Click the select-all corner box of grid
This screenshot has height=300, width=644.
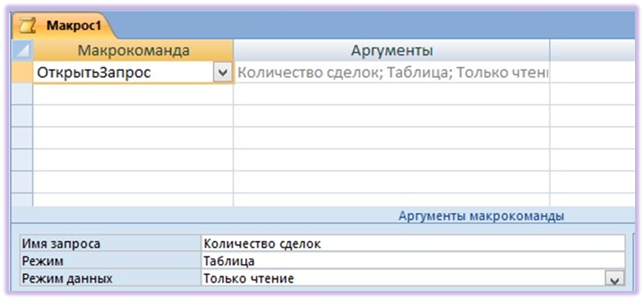23,51
